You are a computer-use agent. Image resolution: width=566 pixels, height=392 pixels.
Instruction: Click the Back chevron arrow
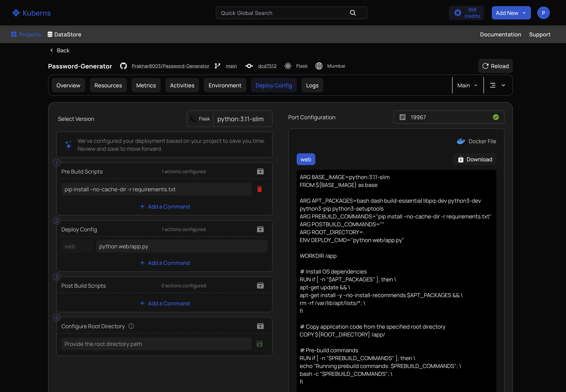point(52,50)
